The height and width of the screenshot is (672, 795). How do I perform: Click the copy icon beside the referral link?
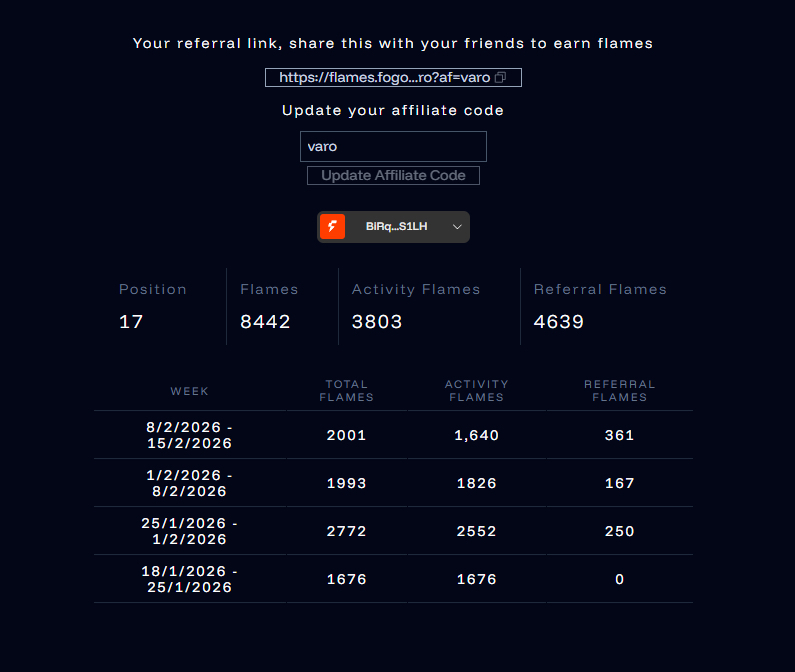(501, 77)
